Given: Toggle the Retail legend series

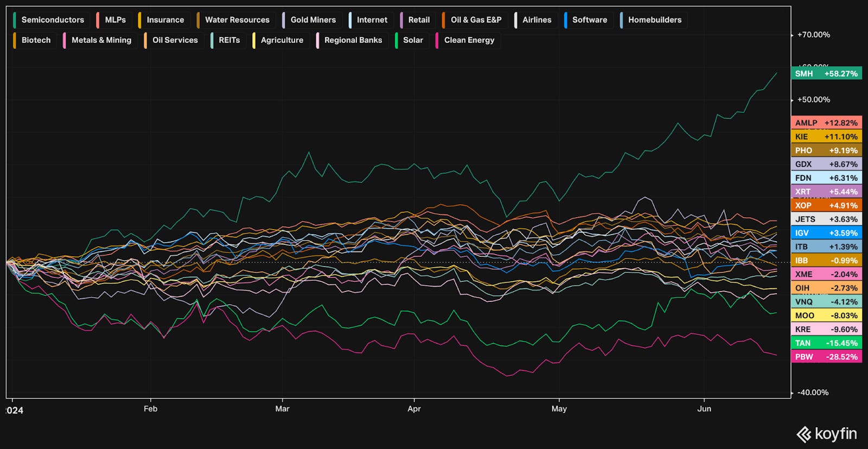Looking at the screenshot, I should point(417,20).
